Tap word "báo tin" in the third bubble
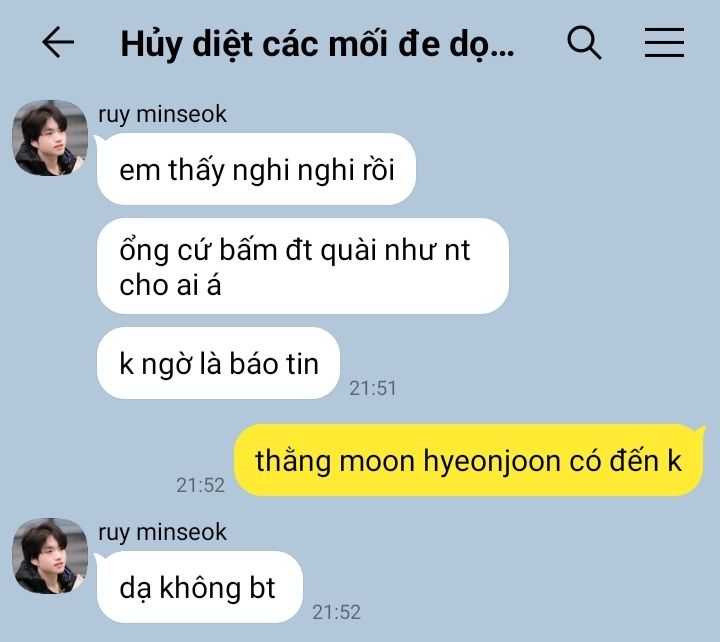 point(274,364)
